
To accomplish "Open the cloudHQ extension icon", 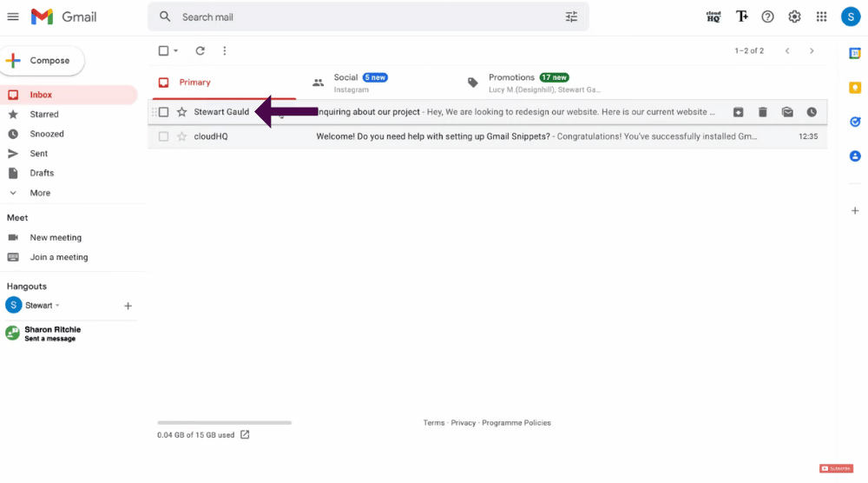I will click(713, 17).
